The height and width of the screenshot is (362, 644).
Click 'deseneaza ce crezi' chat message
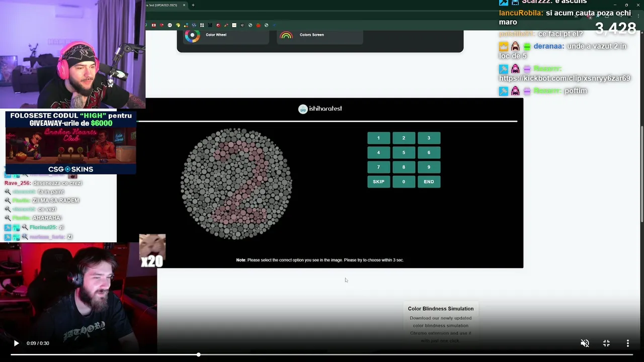[57, 183]
